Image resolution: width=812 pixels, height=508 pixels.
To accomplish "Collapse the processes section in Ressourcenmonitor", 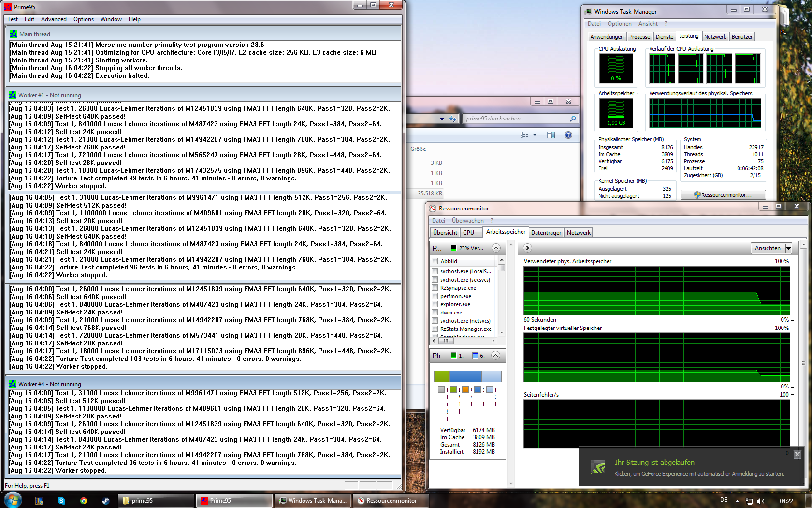I will tap(496, 248).
